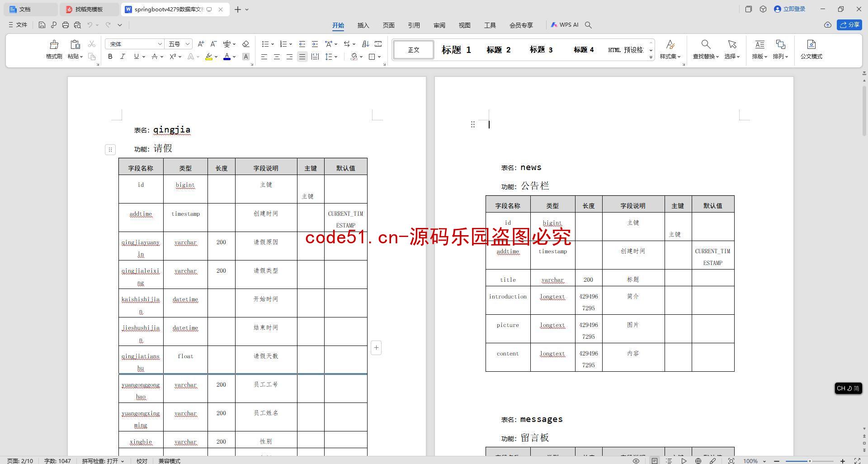This screenshot has width=868, height=464.
Task: Click the eraser clear-formatting icon
Action: (x=245, y=44)
